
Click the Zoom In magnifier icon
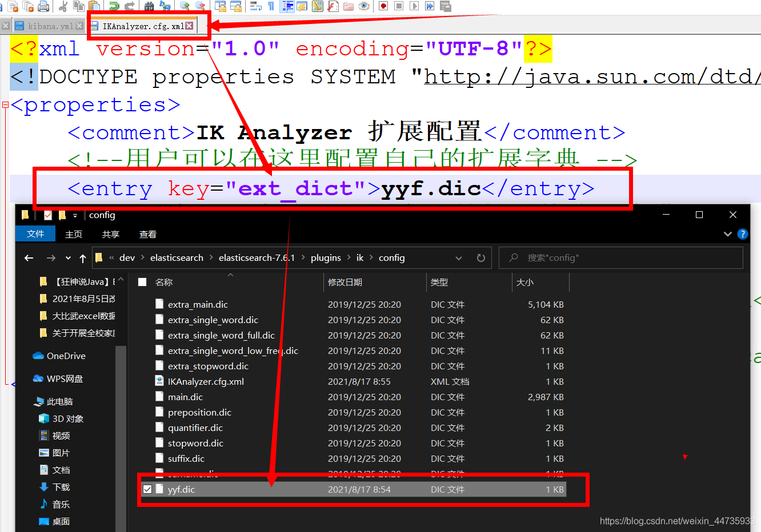(185, 7)
